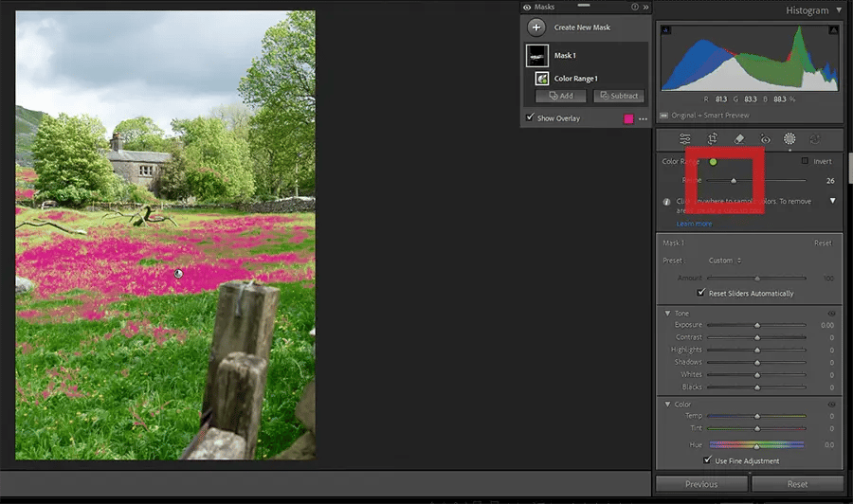Click the Masks panel drag handle bar
853x504 pixels.
584,5
